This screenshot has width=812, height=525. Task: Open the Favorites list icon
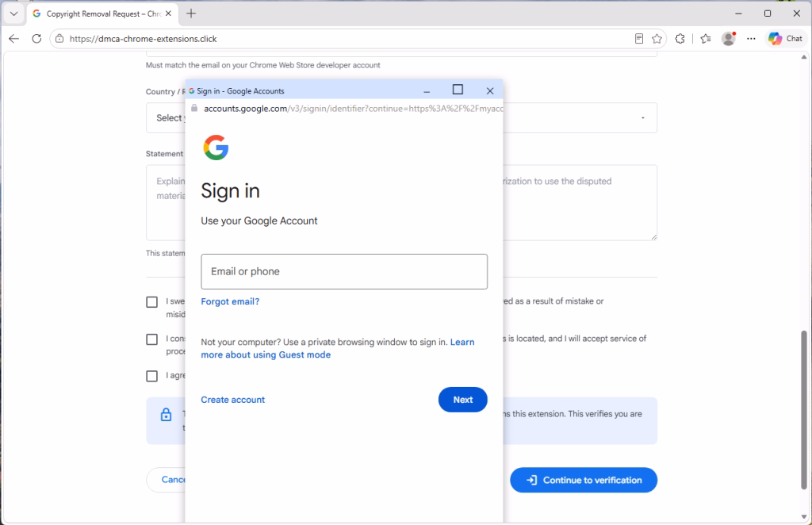(x=705, y=39)
